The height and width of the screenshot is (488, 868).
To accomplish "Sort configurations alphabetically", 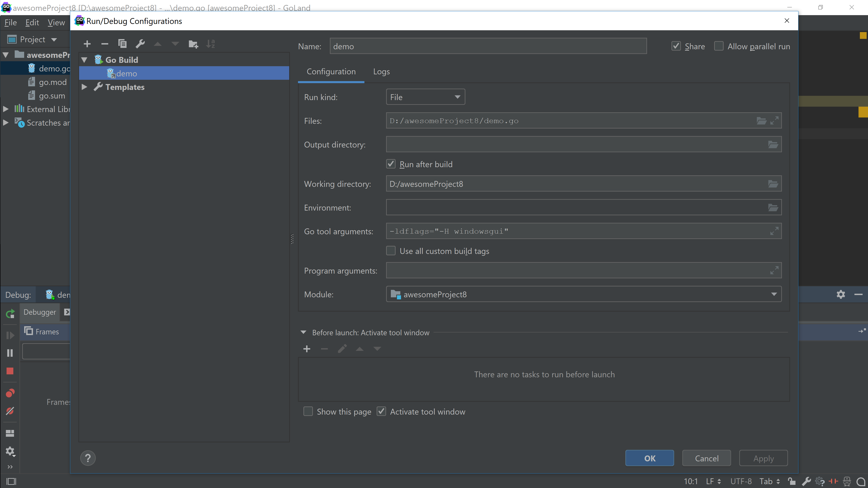I will coord(210,44).
